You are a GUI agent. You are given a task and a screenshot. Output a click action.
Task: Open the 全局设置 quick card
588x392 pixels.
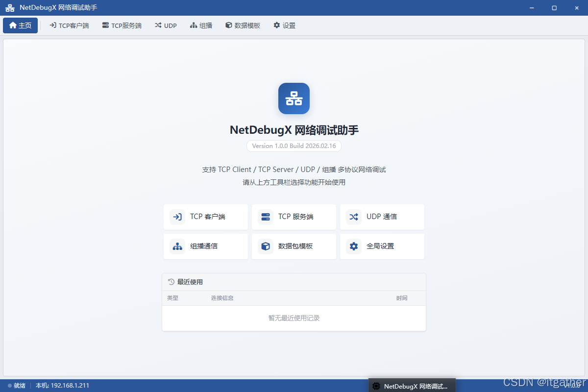coord(382,246)
